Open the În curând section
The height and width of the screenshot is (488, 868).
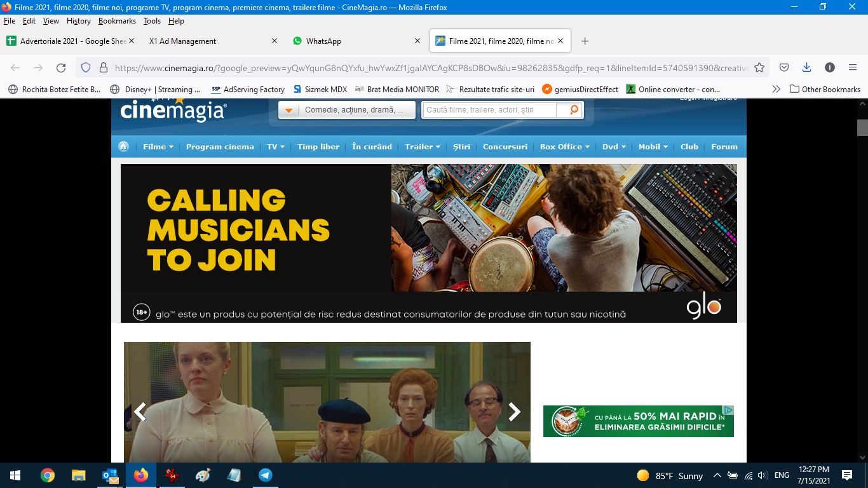(x=372, y=147)
